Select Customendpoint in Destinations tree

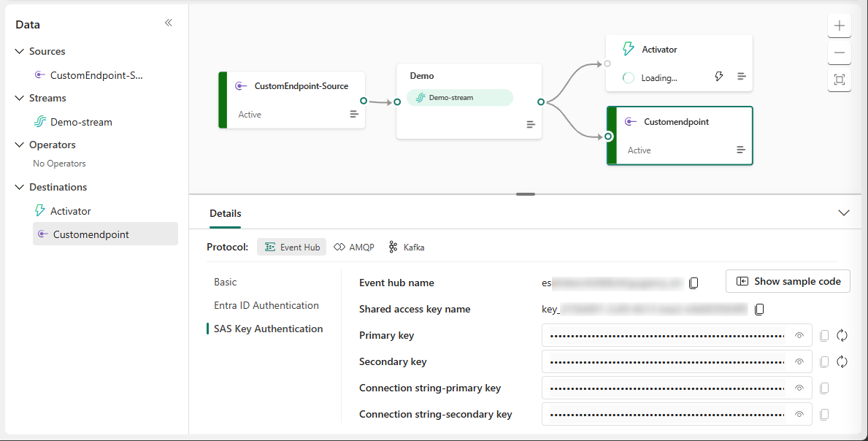[x=105, y=234]
